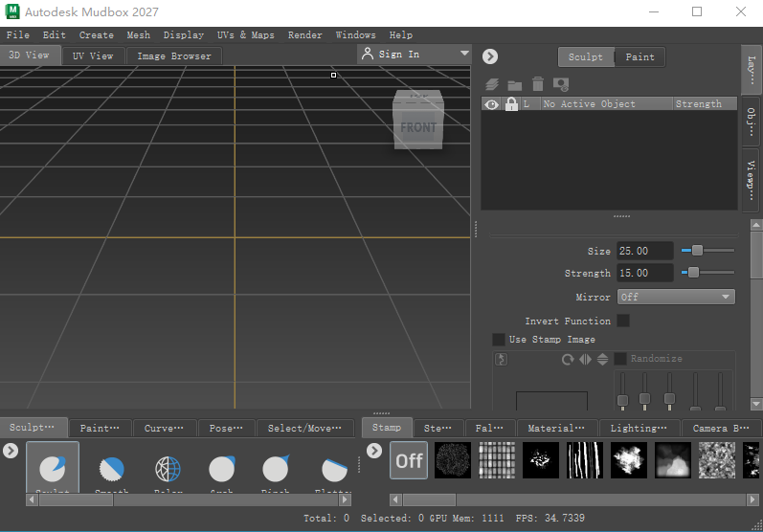
Task: Click the Mudbox application logo icon
Action: [12, 11]
